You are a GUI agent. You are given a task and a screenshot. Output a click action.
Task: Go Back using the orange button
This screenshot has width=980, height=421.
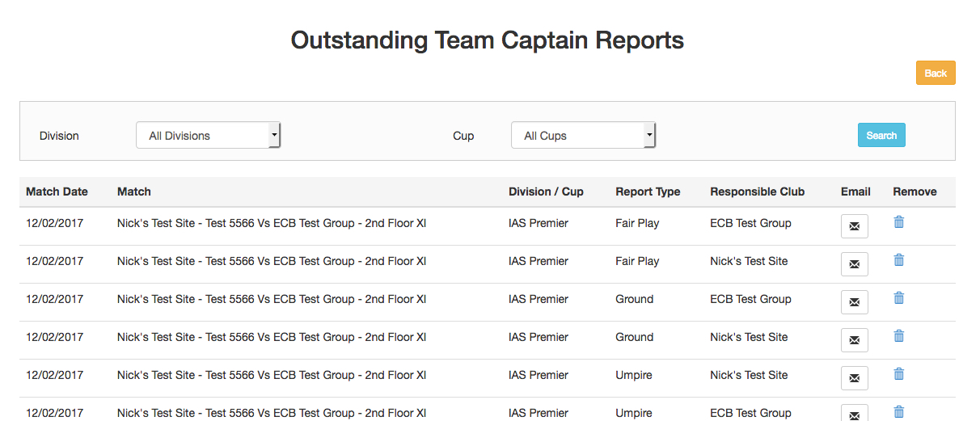click(936, 73)
